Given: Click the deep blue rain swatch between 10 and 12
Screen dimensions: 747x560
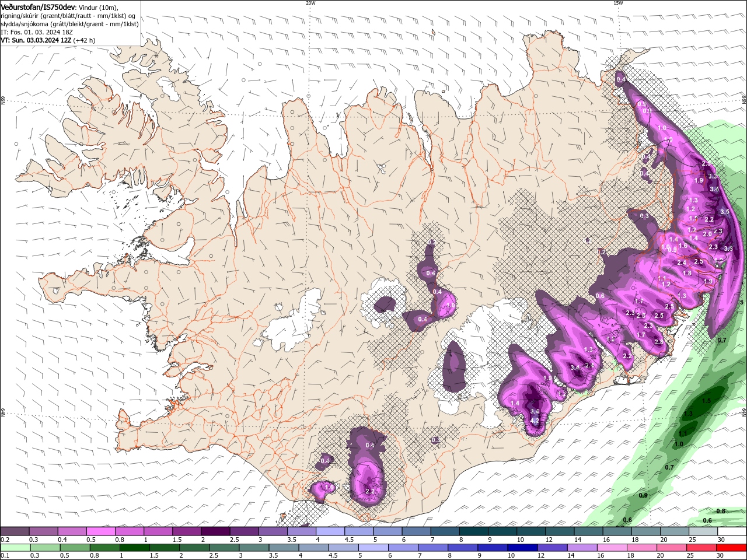Looking at the screenshot, I should [x=522, y=548].
